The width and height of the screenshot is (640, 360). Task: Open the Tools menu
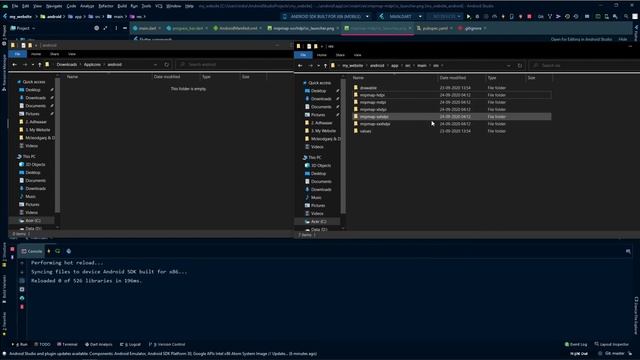146,6
